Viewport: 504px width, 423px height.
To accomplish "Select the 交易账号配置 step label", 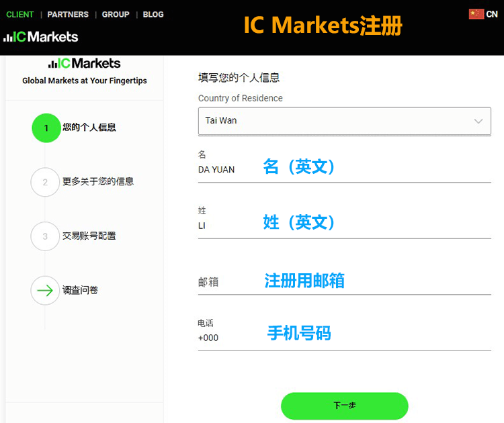I will [x=89, y=236].
